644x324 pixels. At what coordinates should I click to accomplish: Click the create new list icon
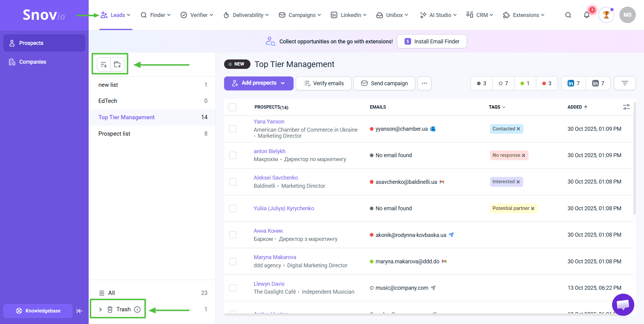[104, 65]
